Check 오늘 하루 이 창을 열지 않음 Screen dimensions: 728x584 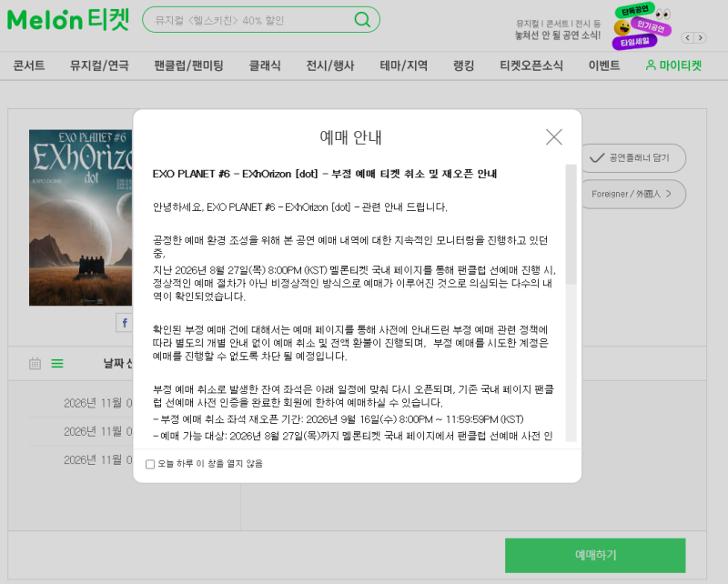pos(150,464)
